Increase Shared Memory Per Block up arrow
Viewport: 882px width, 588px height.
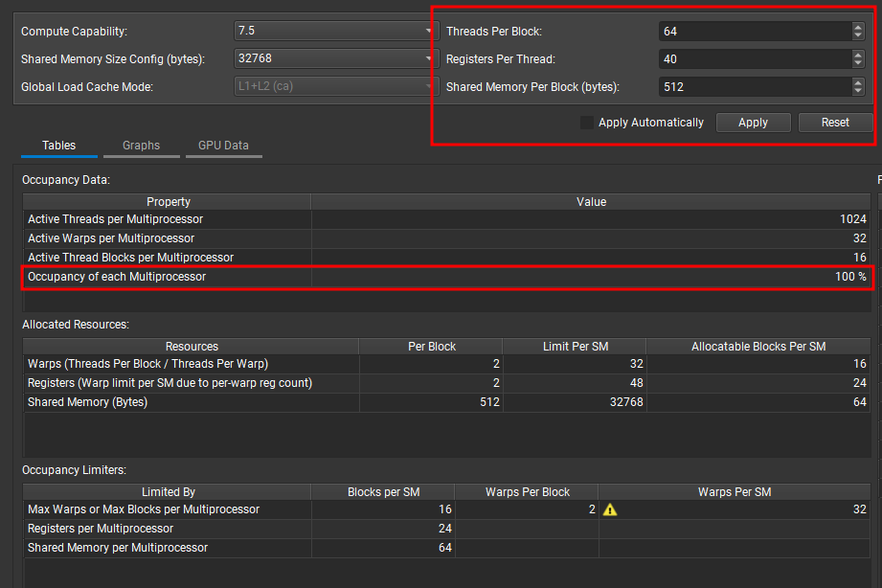tap(858, 81)
